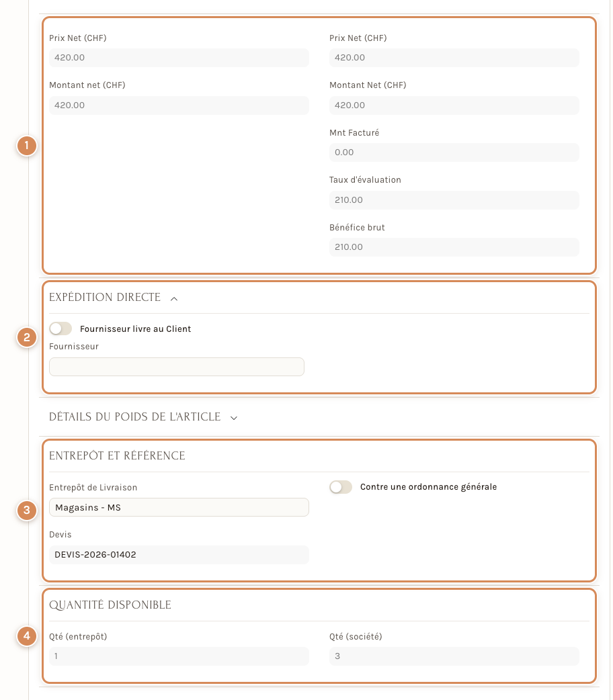This screenshot has width=613, height=700.
Task: Expand the Détails du poids de l'article section
Action: click(234, 418)
